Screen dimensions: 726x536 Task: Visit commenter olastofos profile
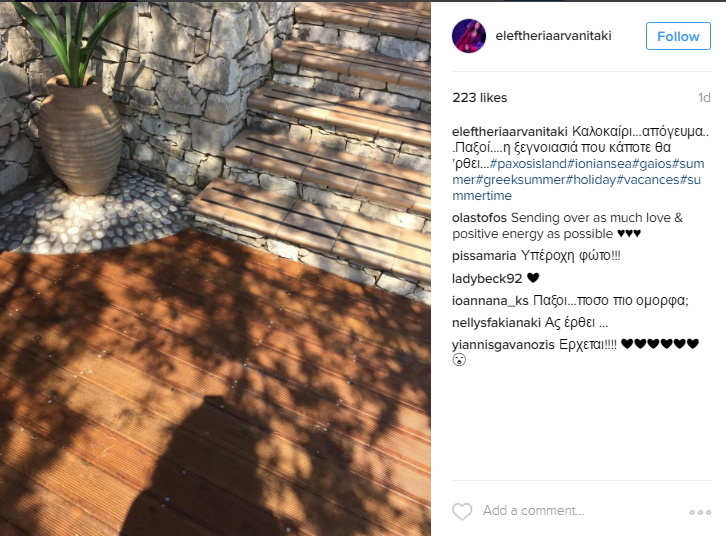tap(479, 218)
